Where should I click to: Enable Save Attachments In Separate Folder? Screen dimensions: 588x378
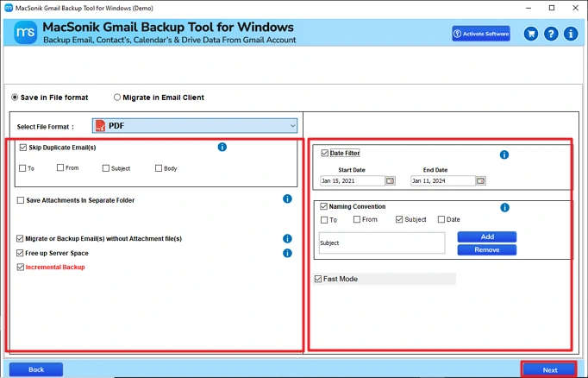21,200
